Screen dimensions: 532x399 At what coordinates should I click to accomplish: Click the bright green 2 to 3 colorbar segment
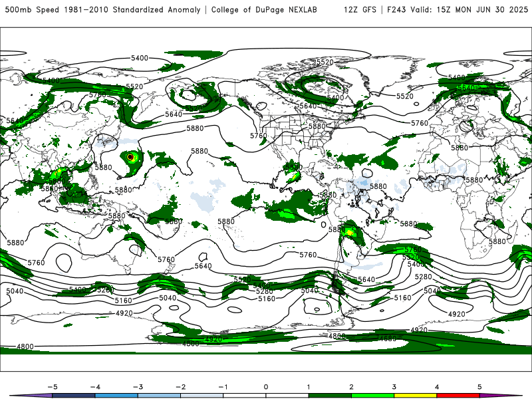[x=372, y=396]
